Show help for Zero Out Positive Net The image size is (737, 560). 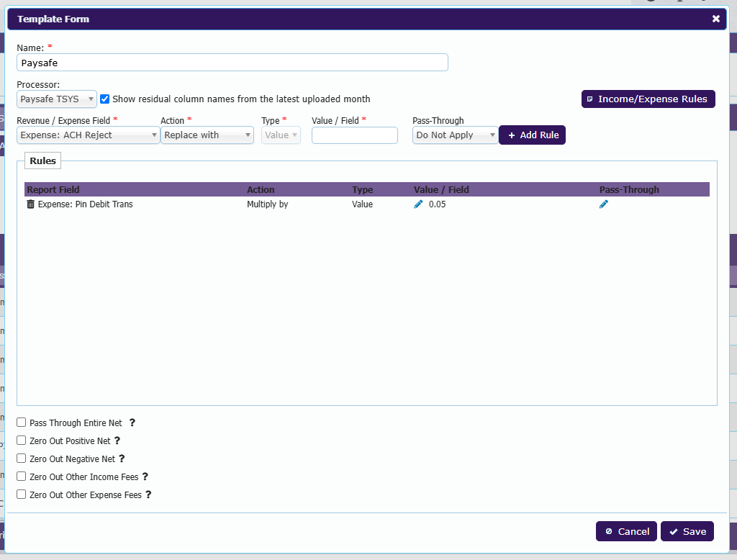tap(117, 441)
